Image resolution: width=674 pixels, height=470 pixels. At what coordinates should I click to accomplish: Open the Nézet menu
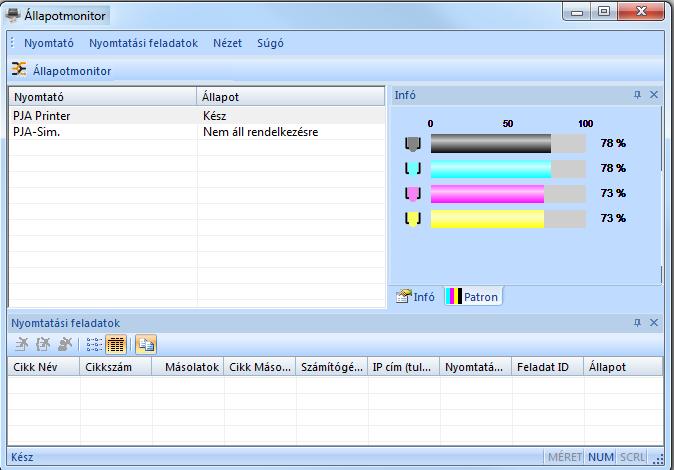pos(227,43)
